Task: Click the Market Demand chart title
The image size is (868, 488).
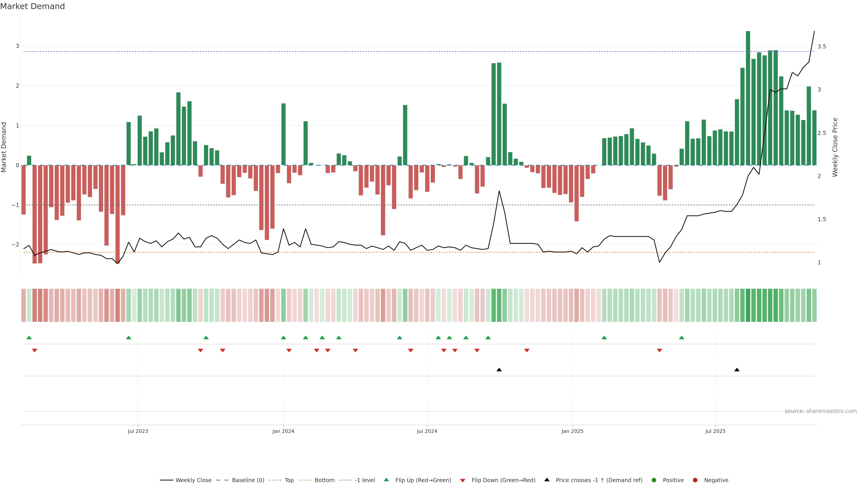Action: pos(32,6)
